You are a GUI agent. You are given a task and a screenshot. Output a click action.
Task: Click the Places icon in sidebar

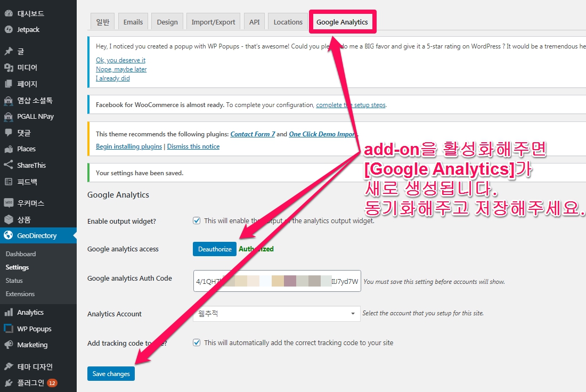click(8, 149)
